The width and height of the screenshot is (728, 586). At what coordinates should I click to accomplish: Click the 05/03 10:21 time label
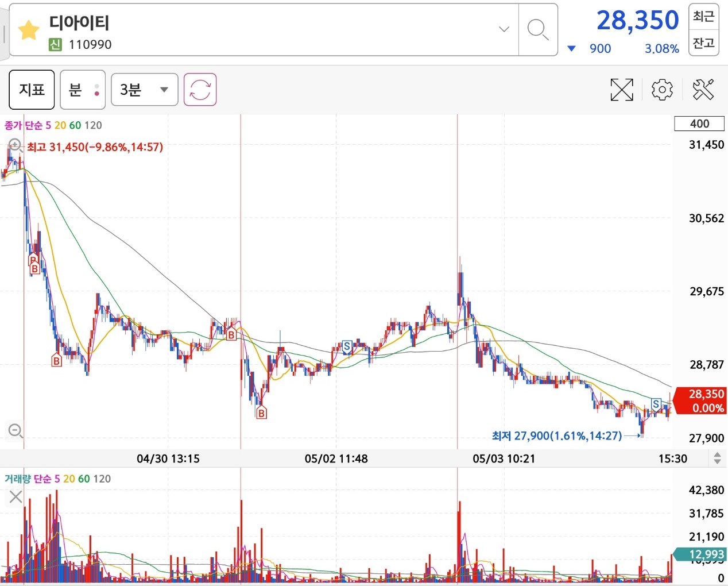504,458
